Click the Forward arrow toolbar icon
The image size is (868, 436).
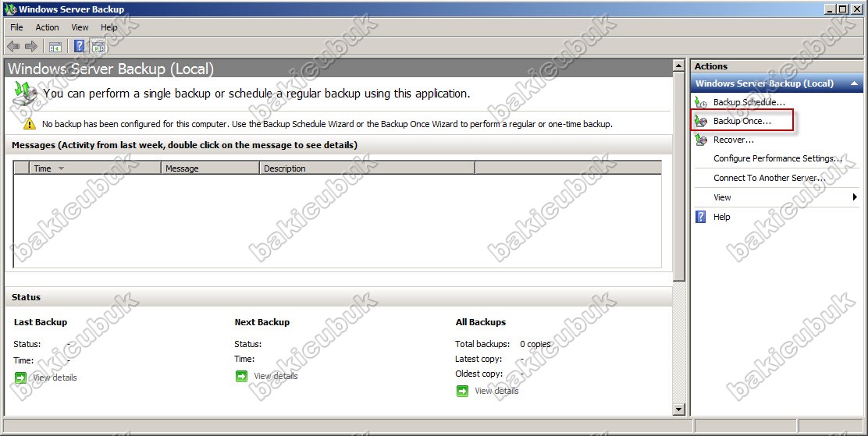pyautogui.click(x=31, y=47)
